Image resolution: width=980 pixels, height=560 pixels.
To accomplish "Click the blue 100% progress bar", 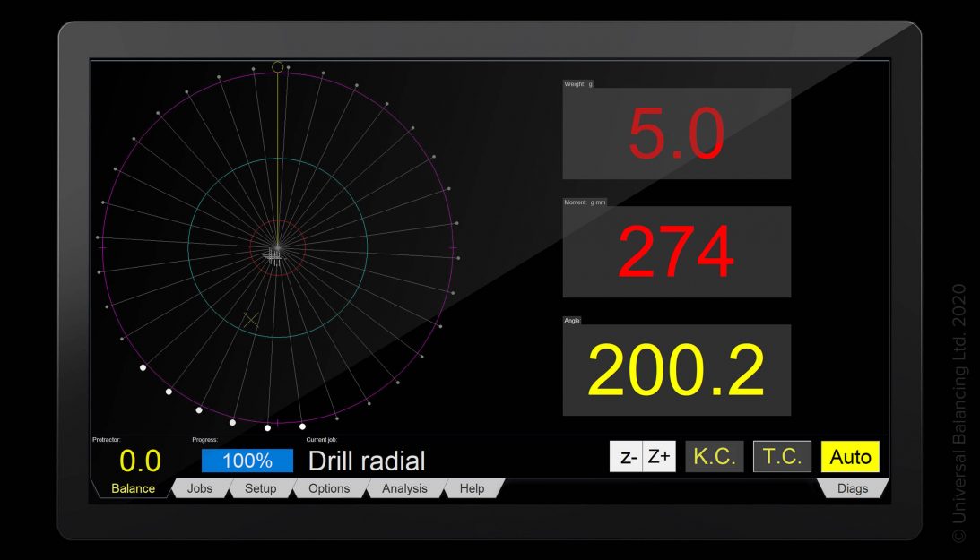I will point(247,461).
